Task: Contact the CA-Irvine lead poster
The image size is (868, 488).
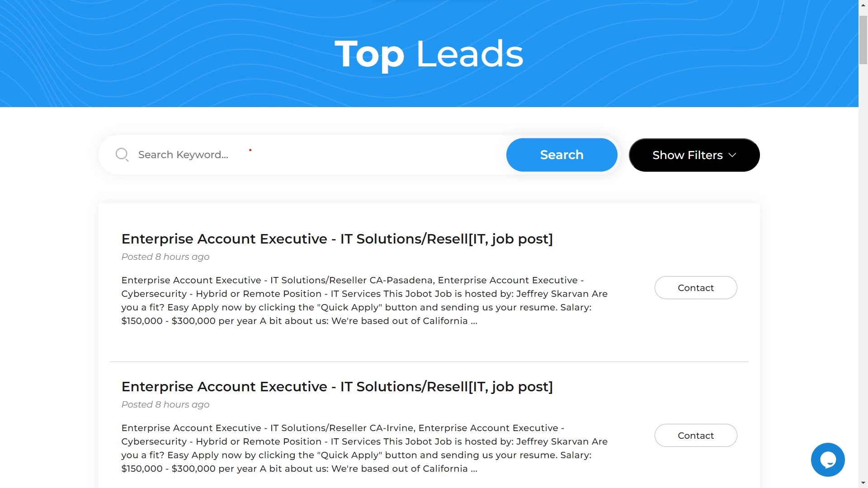Action: click(696, 436)
